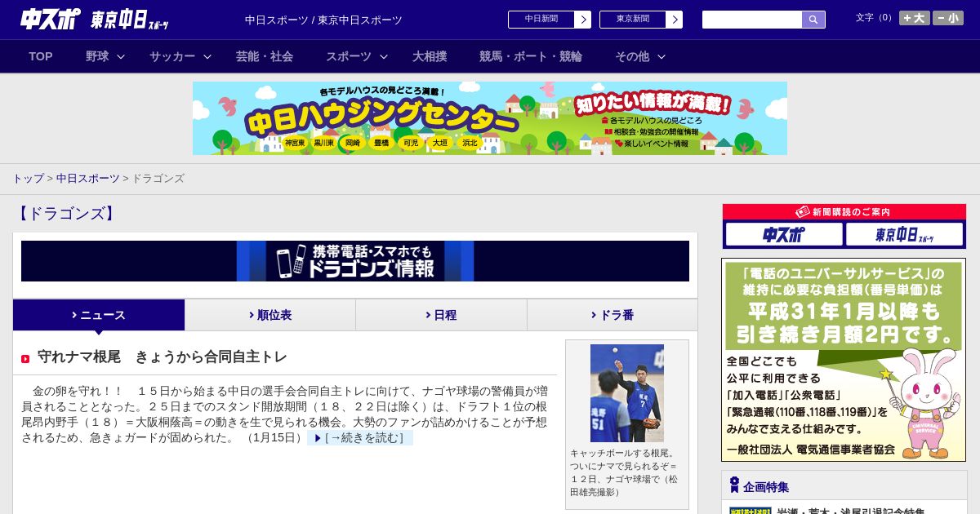Screen dimensions: 980x514
Task: Follow the トップ breadcrumb link
Action: point(28,178)
